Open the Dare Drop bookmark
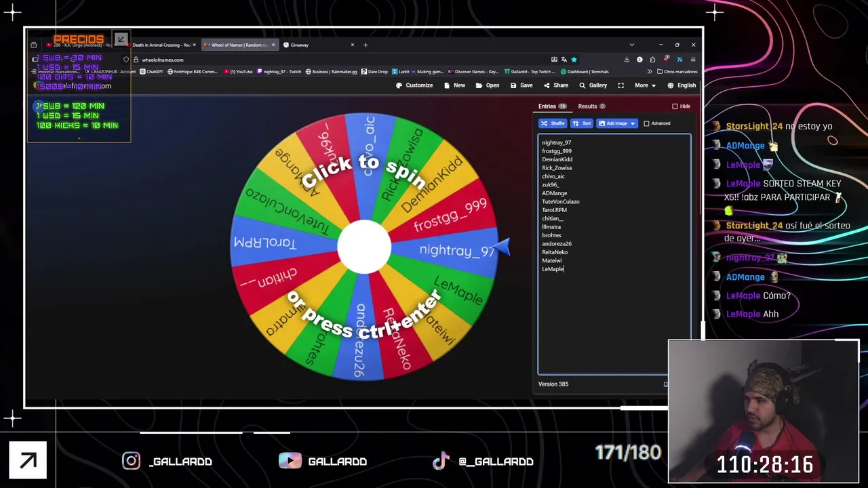This screenshot has height=488, width=868. tap(374, 72)
